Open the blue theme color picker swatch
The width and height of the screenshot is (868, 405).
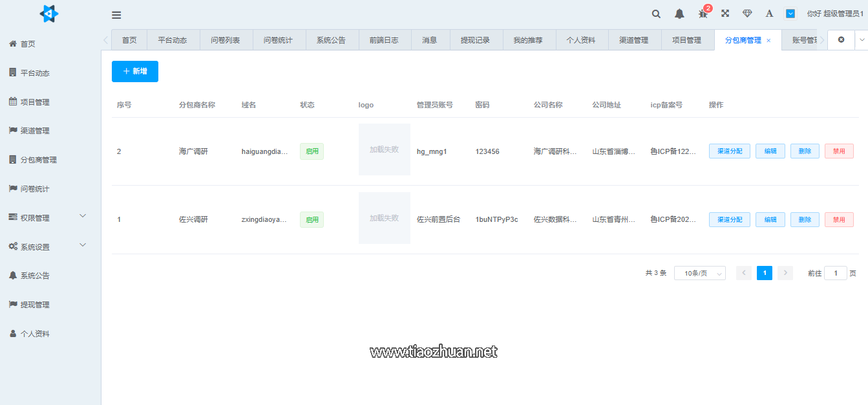[x=790, y=14]
